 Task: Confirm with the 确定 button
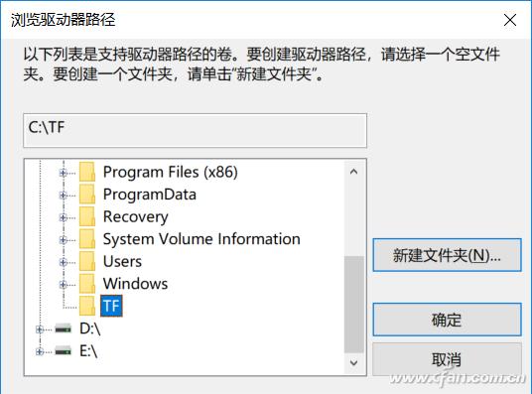click(x=447, y=320)
